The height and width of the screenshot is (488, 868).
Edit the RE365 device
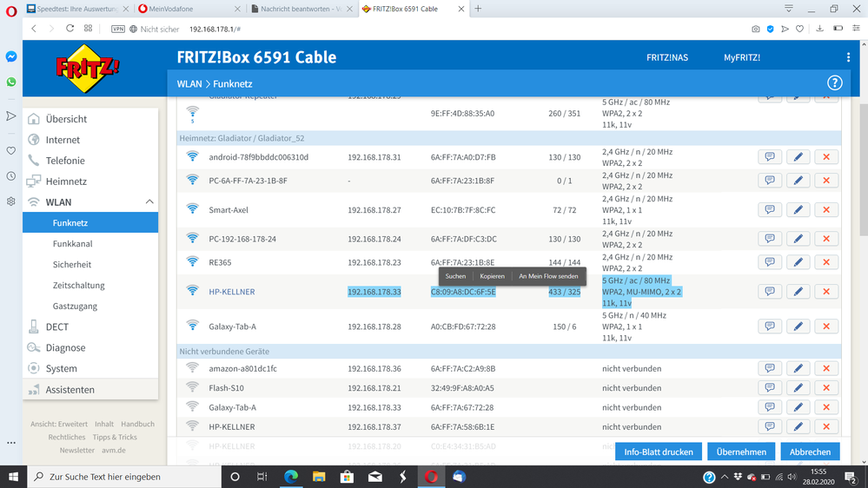(x=798, y=262)
